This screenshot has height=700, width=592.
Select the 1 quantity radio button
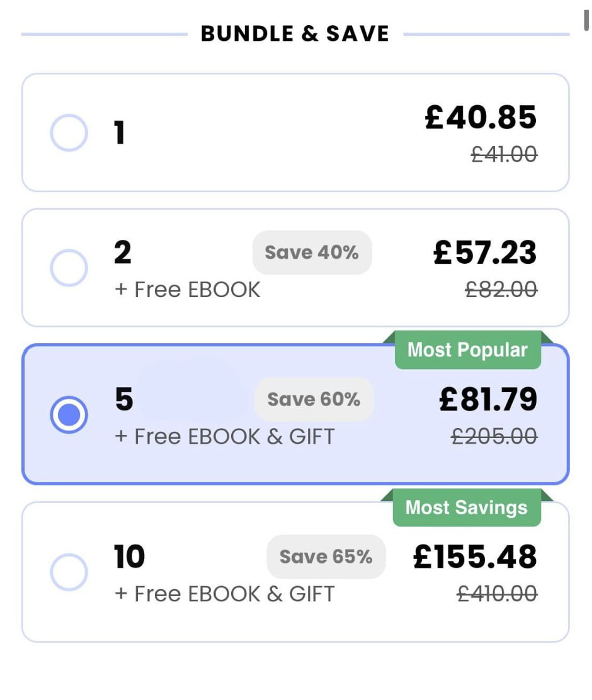(x=68, y=133)
